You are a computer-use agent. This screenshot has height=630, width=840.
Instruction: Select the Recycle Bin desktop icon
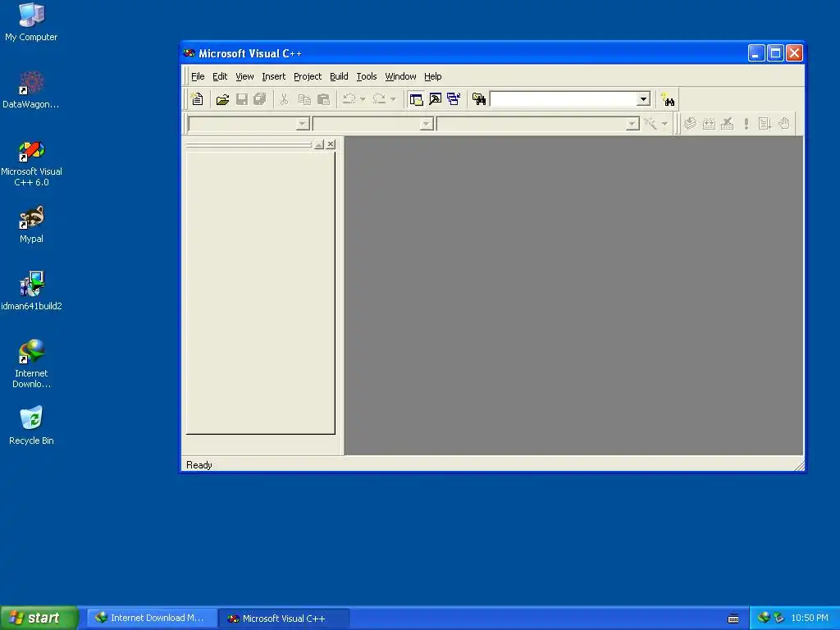[x=31, y=426]
